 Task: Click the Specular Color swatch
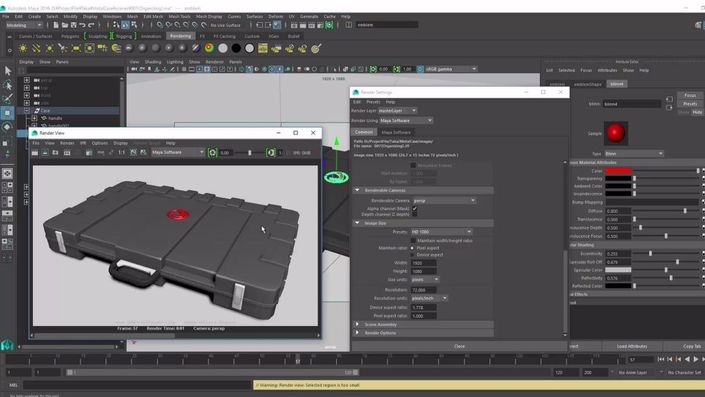pyautogui.click(x=618, y=270)
